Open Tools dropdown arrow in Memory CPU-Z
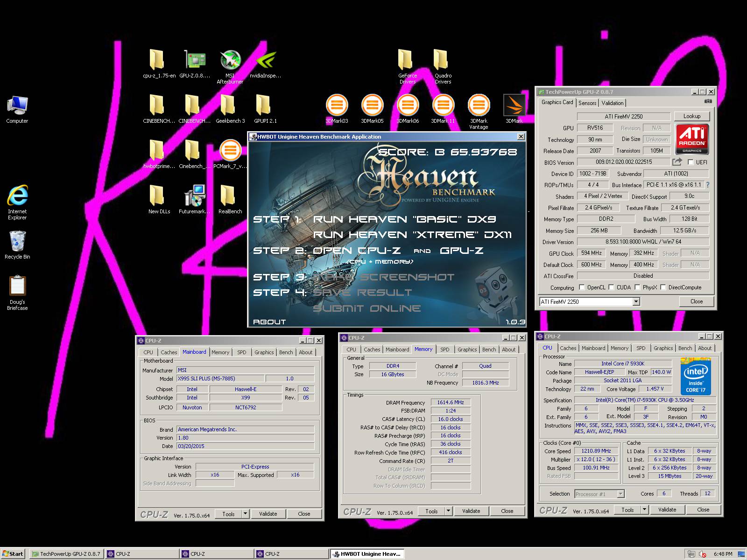Image resolution: width=747 pixels, height=560 pixels. point(448,511)
